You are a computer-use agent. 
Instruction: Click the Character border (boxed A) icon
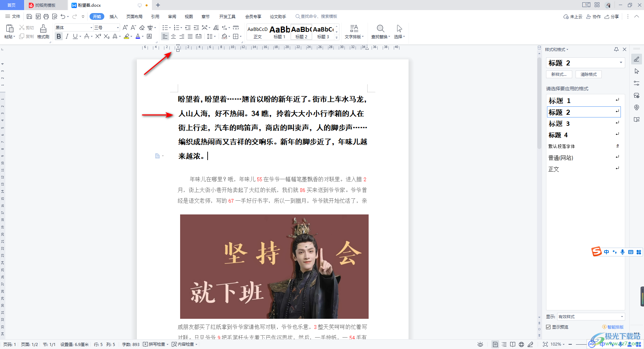[x=150, y=36]
